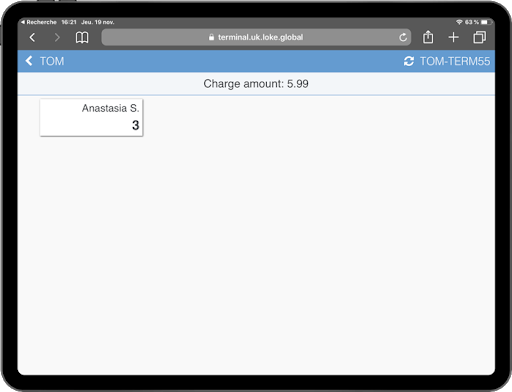
Task: Open the Safari share sheet
Action: pyautogui.click(x=428, y=37)
